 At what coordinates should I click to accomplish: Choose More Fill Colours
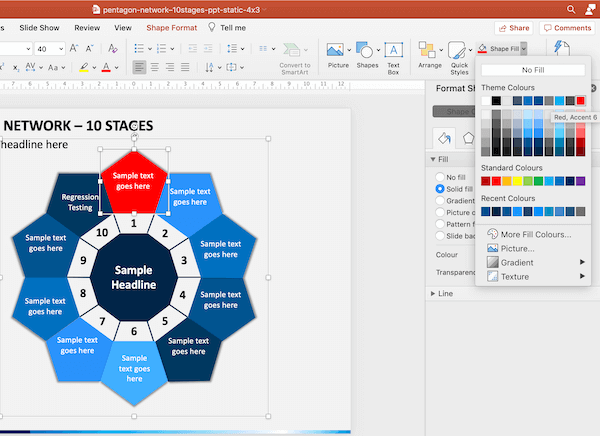(x=536, y=234)
